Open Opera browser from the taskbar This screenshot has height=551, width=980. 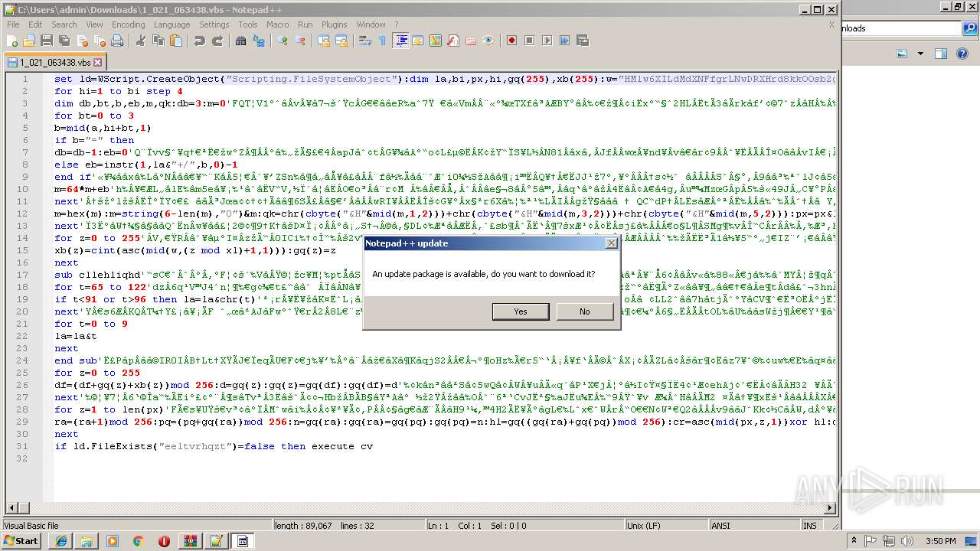[x=164, y=541]
